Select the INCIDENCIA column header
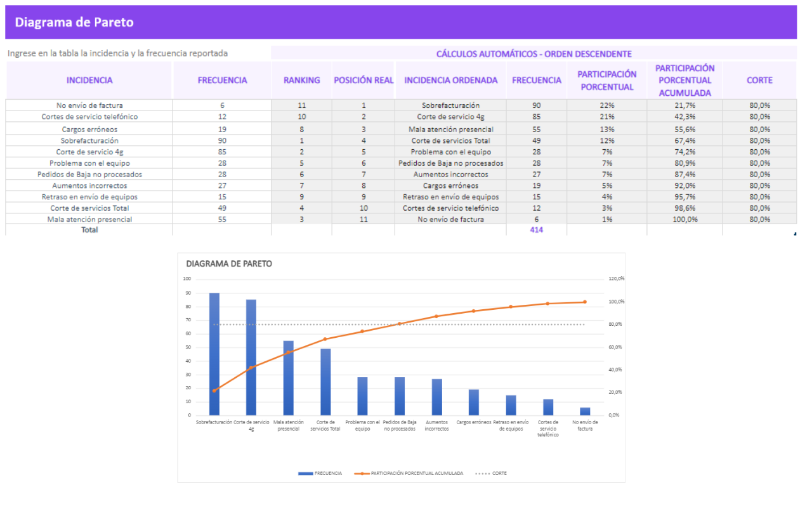Image resolution: width=812 pixels, height=508 pixels. pyautogui.click(x=89, y=81)
